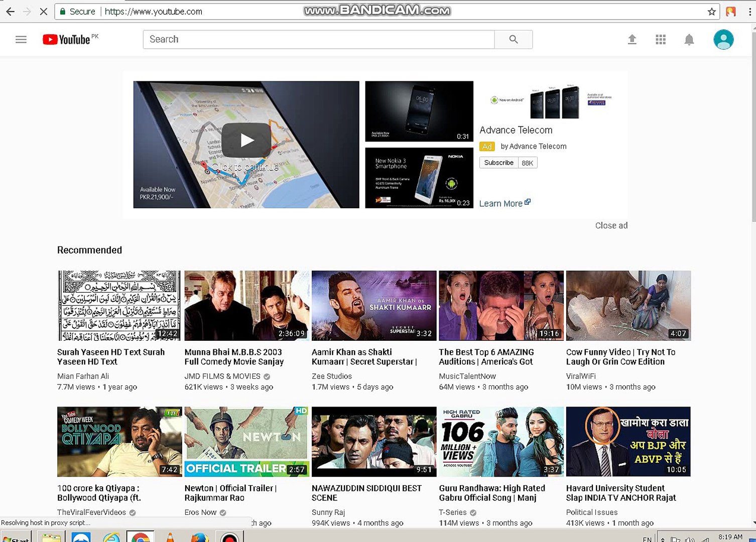Click inside the YouTube Search field

click(319, 39)
